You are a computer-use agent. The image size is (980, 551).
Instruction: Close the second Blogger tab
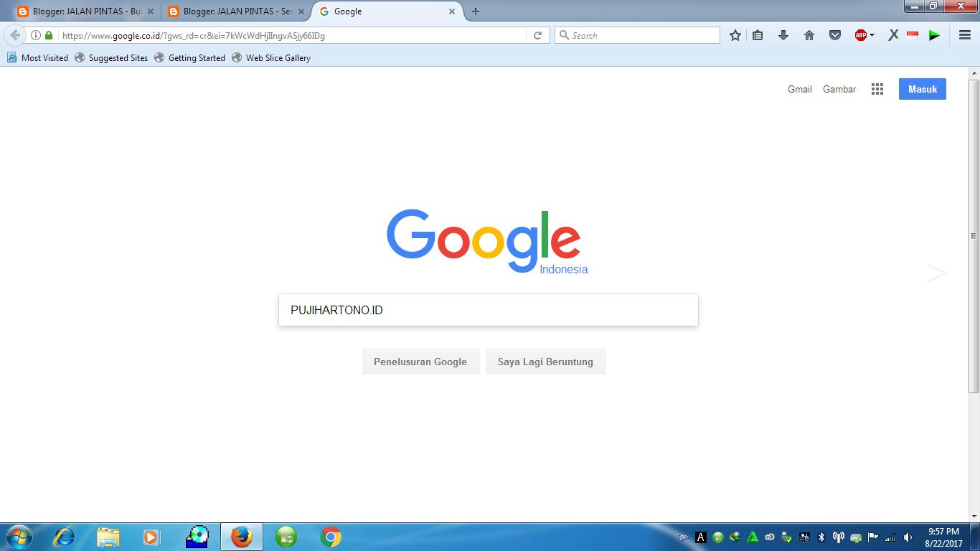coord(301,11)
